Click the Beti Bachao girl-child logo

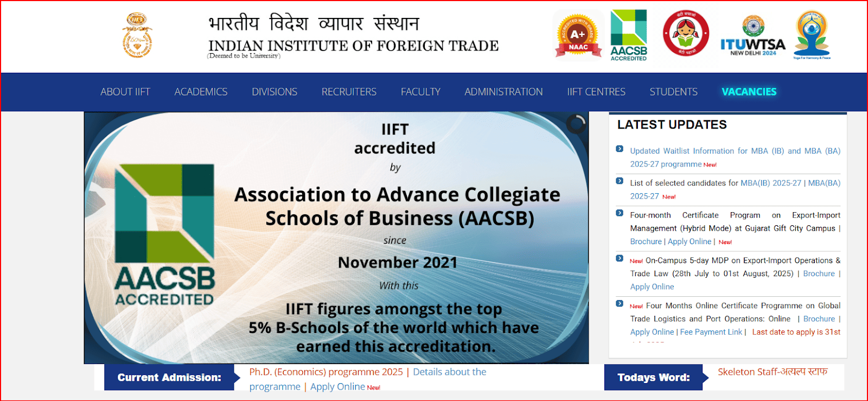[x=686, y=34]
